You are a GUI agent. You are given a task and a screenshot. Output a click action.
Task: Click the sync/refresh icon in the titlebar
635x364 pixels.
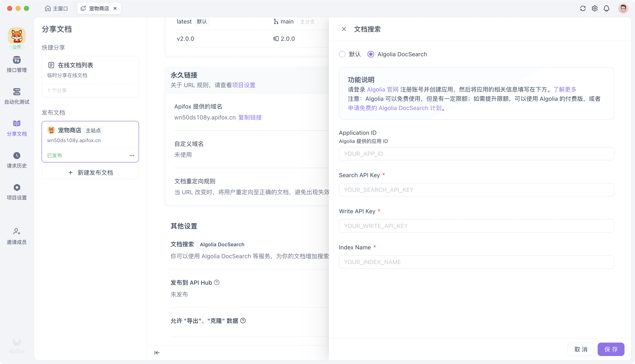[x=583, y=8]
